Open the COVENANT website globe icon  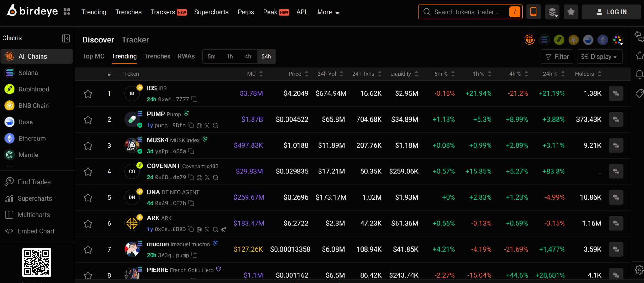tap(199, 178)
